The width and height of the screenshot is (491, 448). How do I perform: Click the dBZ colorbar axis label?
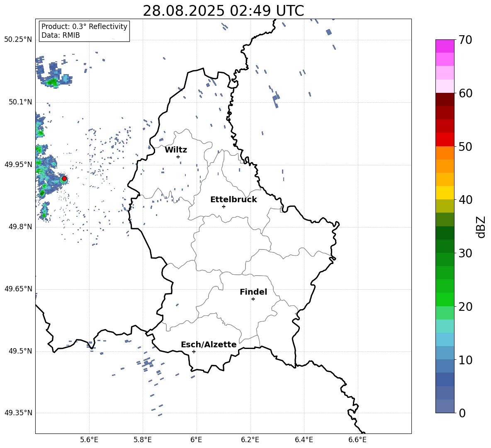[481, 227]
